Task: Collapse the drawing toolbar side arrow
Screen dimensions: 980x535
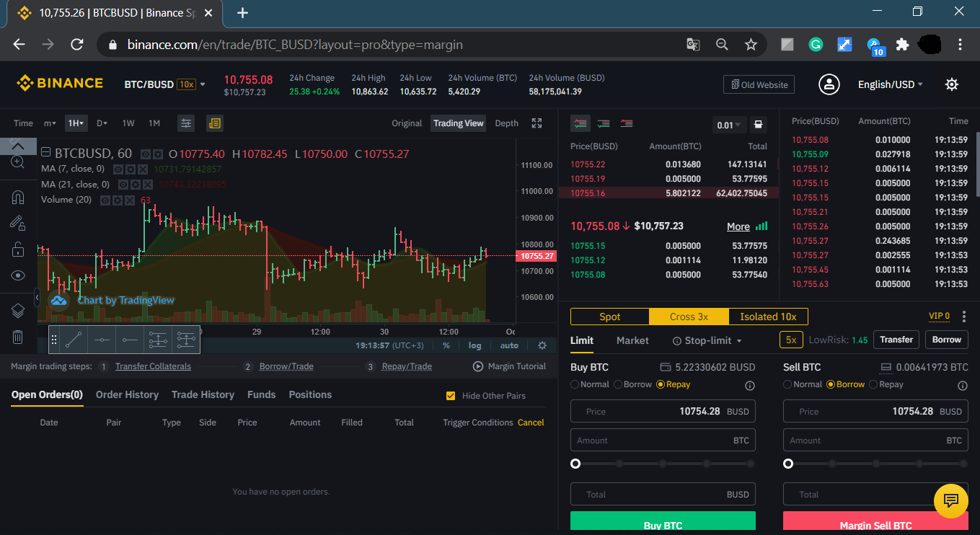Action: 37,296
